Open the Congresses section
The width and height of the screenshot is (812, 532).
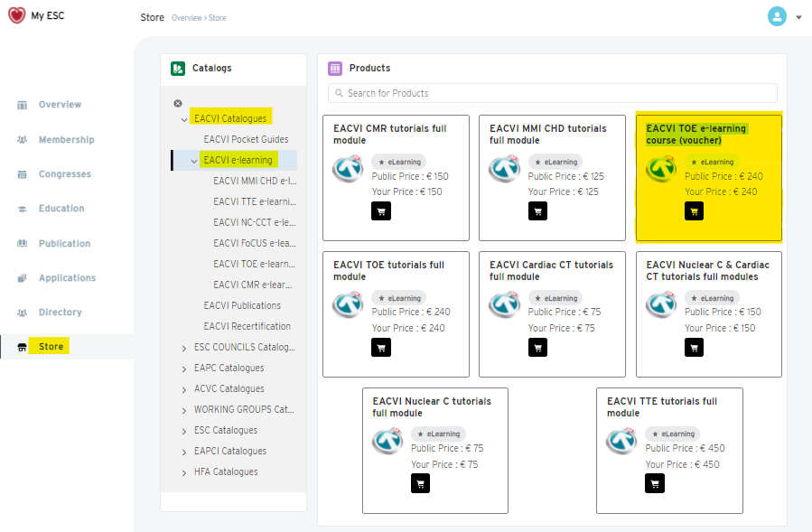(65, 174)
